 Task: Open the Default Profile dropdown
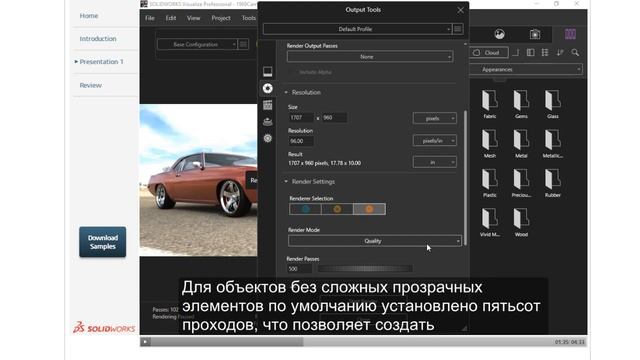pos(358,29)
